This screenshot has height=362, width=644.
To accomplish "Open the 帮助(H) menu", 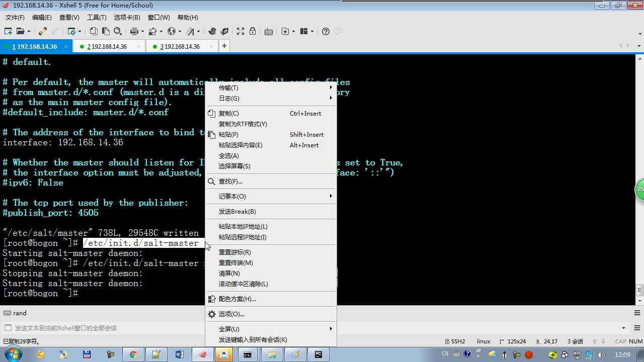I will click(x=188, y=17).
